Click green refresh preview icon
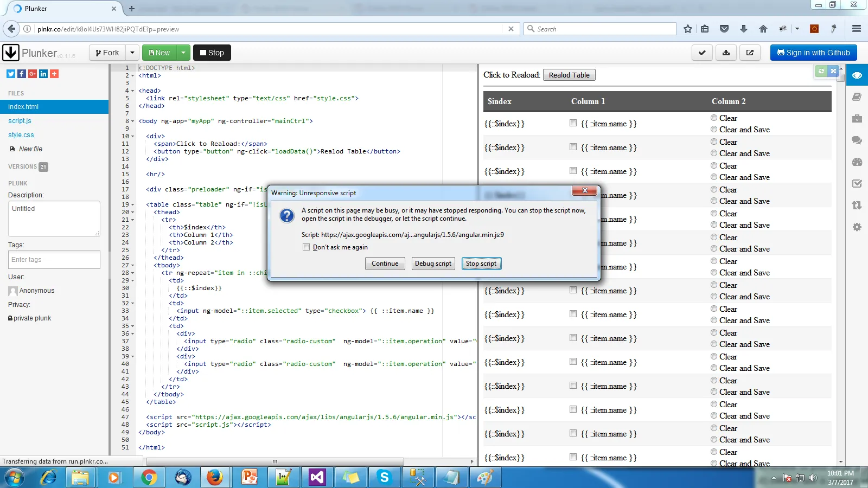This screenshot has width=868, height=488. click(x=821, y=71)
